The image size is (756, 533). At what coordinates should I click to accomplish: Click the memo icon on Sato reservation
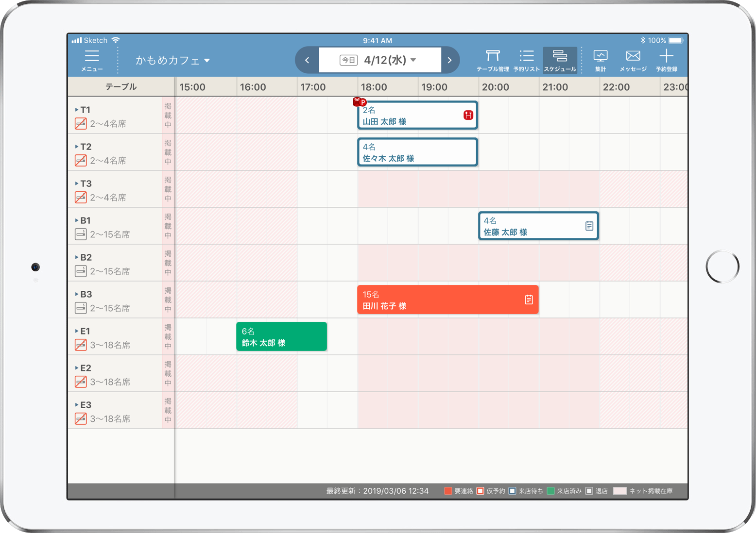589,226
